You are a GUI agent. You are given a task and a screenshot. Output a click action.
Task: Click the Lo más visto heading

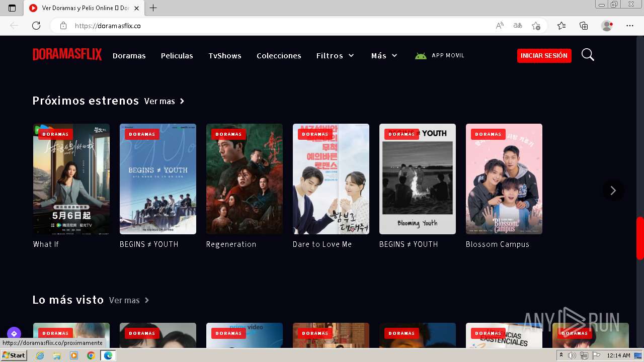click(68, 300)
